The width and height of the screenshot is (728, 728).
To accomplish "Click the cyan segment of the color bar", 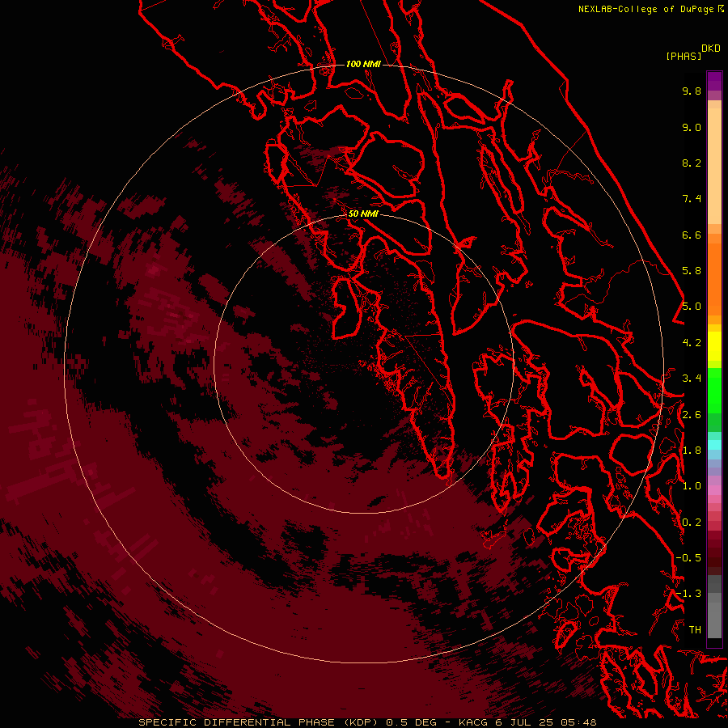I will coord(714,445).
